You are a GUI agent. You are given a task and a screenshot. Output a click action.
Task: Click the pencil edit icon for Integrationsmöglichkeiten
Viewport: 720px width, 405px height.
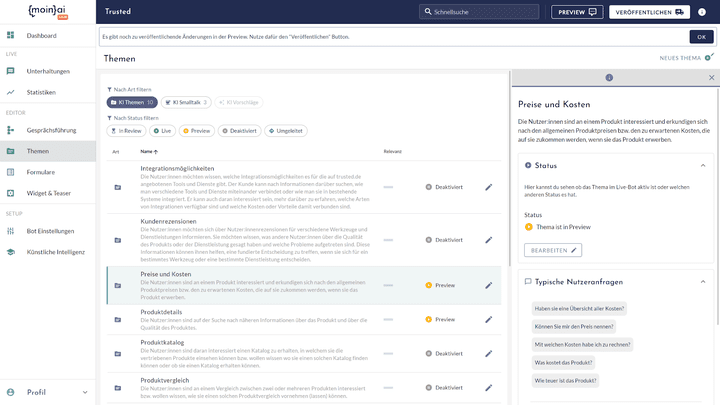click(489, 186)
